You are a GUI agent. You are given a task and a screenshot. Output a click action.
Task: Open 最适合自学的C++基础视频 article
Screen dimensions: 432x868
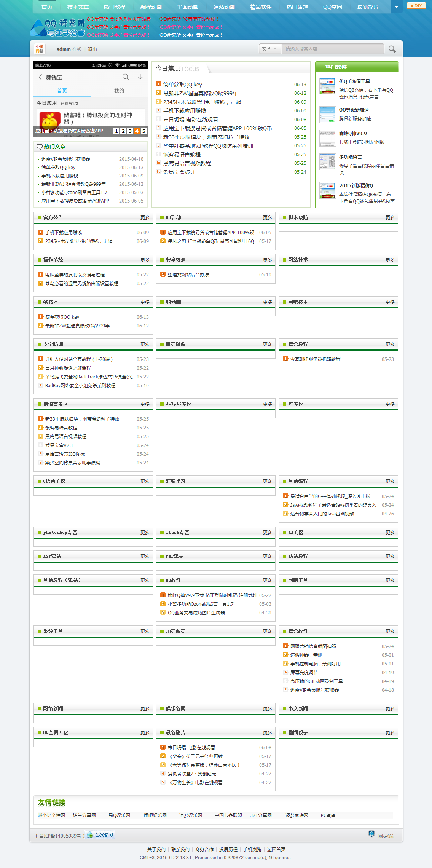[330, 496]
